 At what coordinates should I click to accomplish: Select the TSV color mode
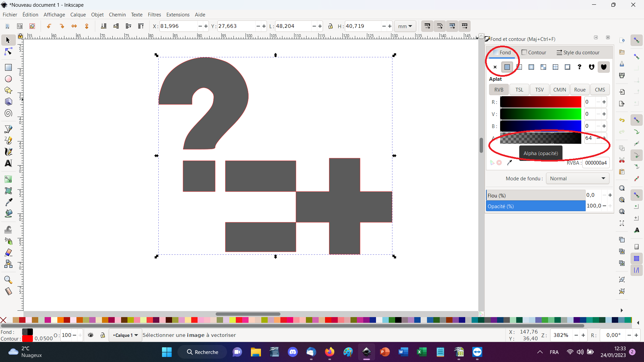pos(539,89)
